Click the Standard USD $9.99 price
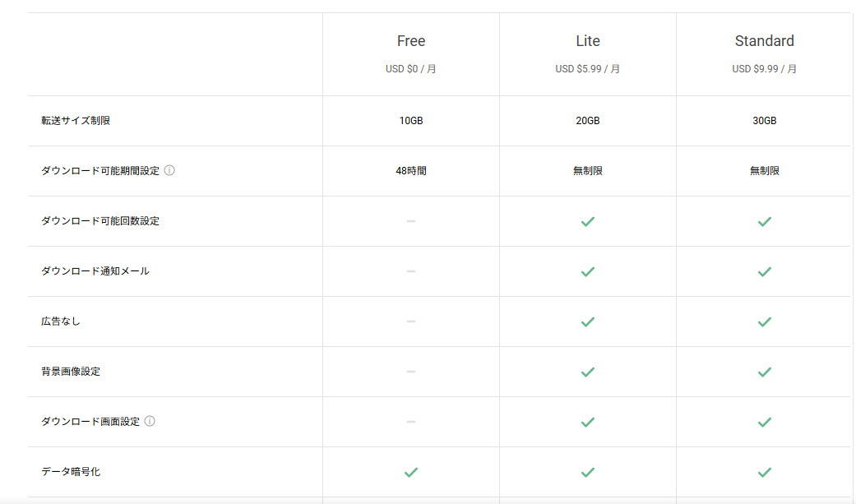Screen dimensions: 856x504 tap(764, 69)
